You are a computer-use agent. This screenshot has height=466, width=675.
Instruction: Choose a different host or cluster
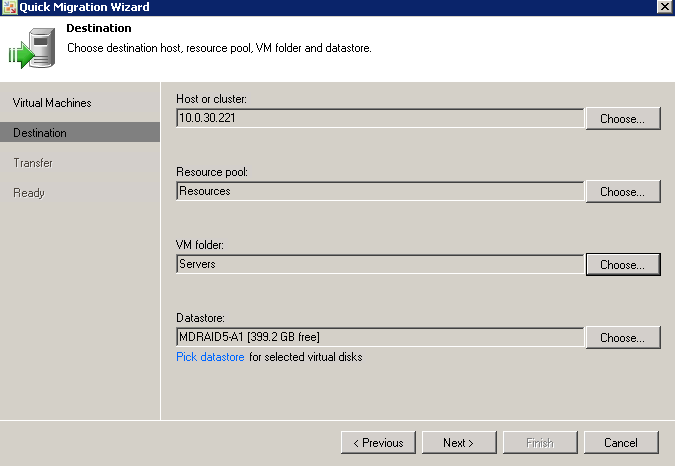tap(622, 119)
